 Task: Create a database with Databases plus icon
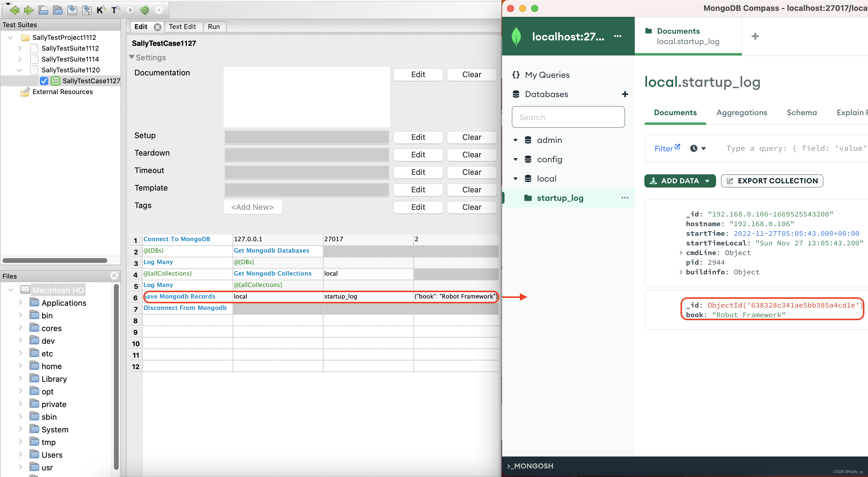tap(625, 94)
